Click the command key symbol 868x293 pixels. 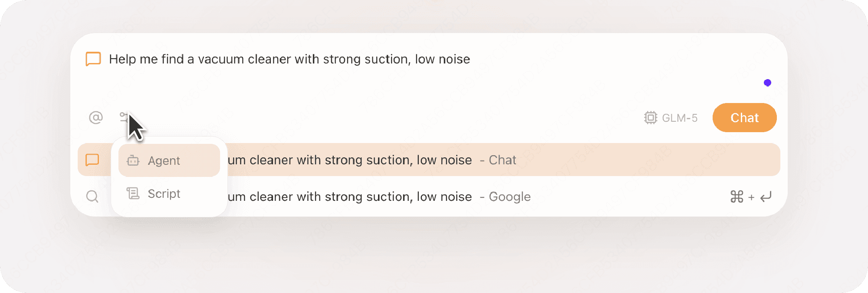click(x=736, y=197)
